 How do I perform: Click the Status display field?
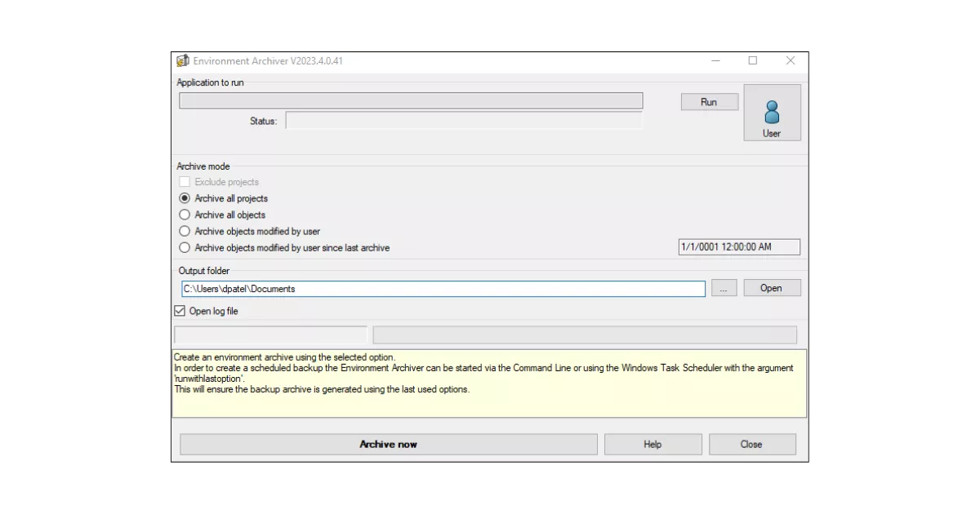465,120
